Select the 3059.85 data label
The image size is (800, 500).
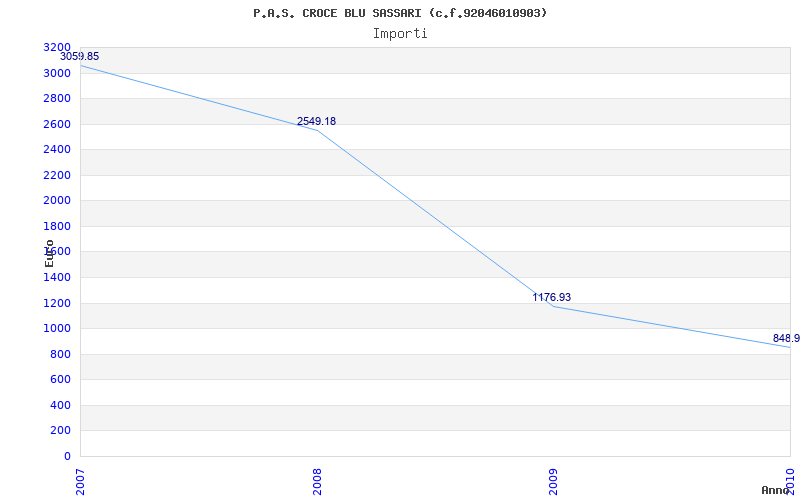[80, 57]
